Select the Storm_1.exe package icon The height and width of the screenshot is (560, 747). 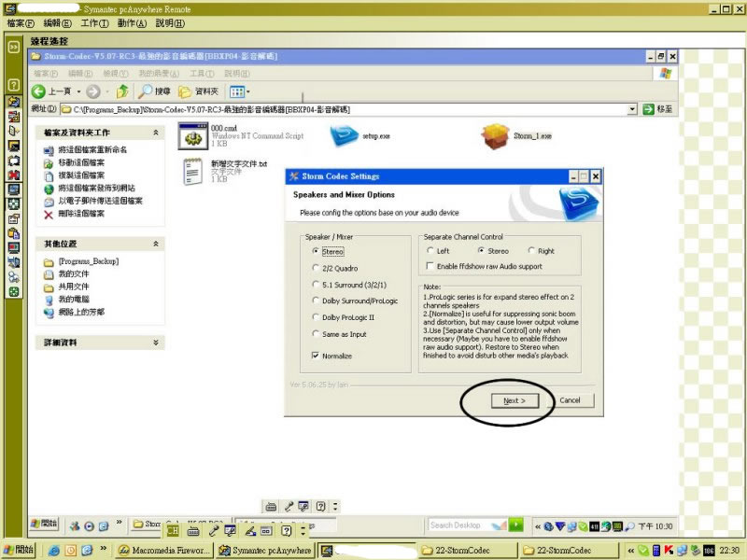pyautogui.click(x=496, y=136)
